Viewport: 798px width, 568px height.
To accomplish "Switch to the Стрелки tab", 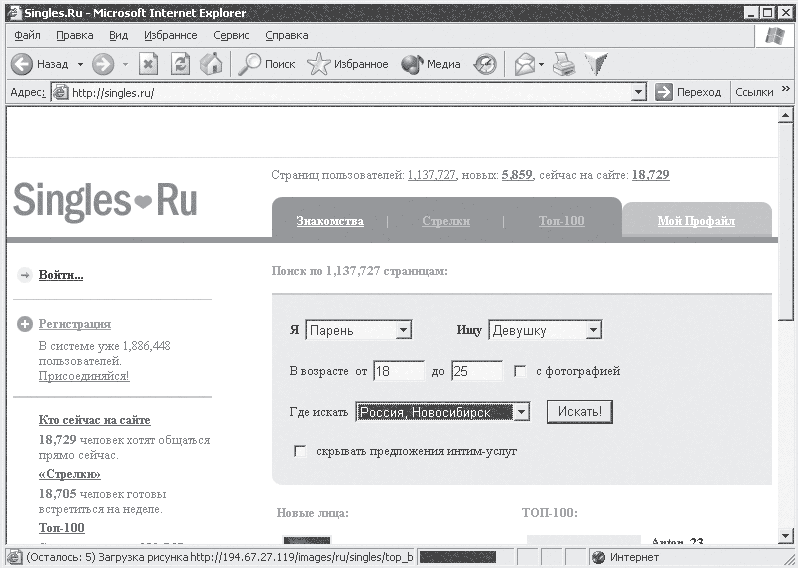I will pyautogui.click(x=446, y=221).
